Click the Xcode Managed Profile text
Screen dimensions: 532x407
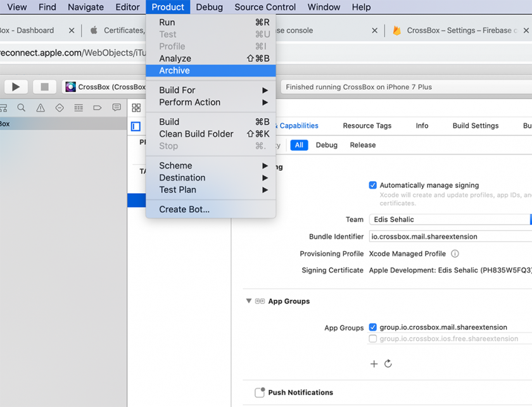tap(407, 254)
